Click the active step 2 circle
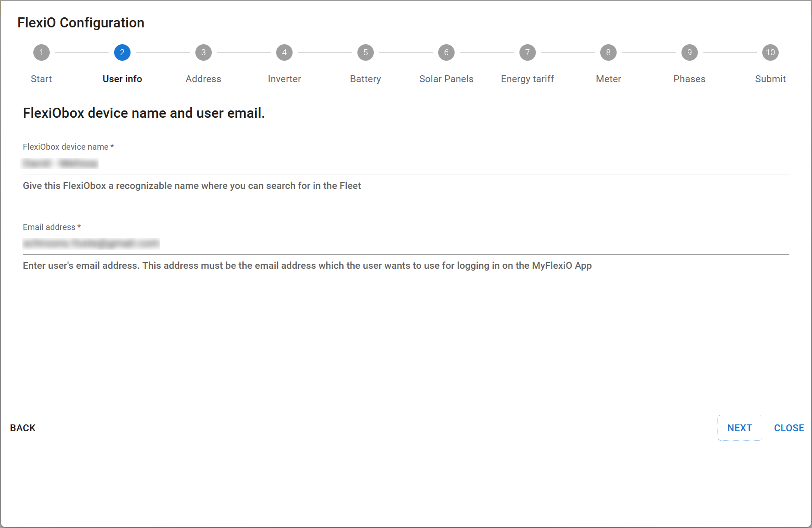 click(122, 52)
